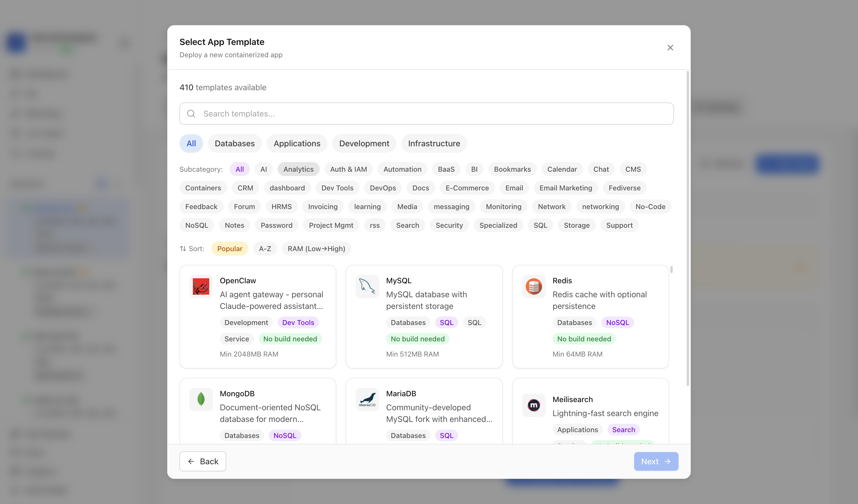The image size is (858, 504).
Task: Click the search magnifier icon
Action: (x=191, y=114)
